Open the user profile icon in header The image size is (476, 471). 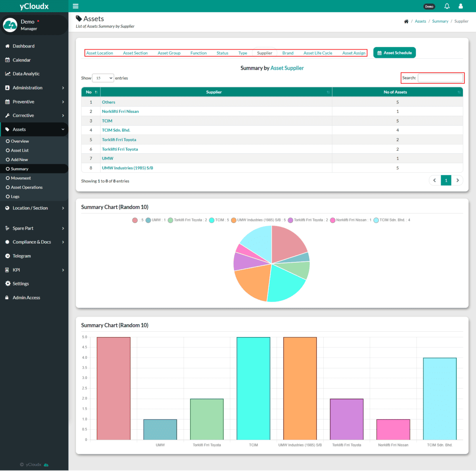tap(461, 6)
